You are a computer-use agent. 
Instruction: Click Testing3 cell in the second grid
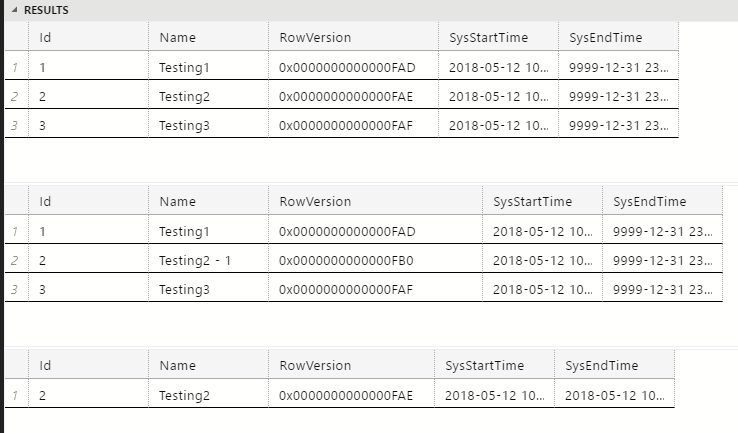[209, 289]
